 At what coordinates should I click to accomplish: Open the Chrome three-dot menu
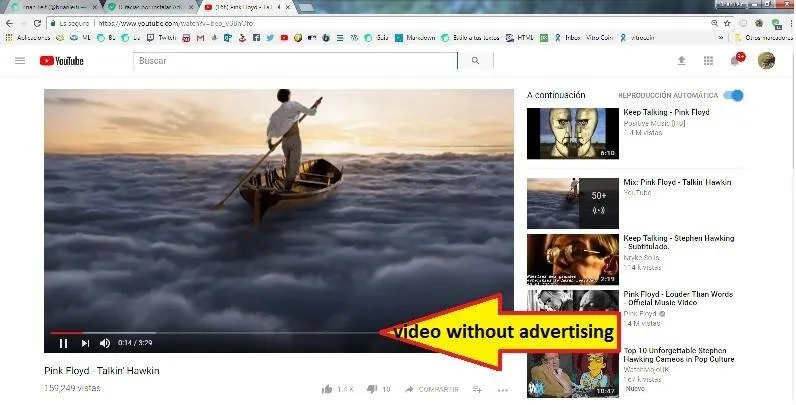(x=791, y=23)
